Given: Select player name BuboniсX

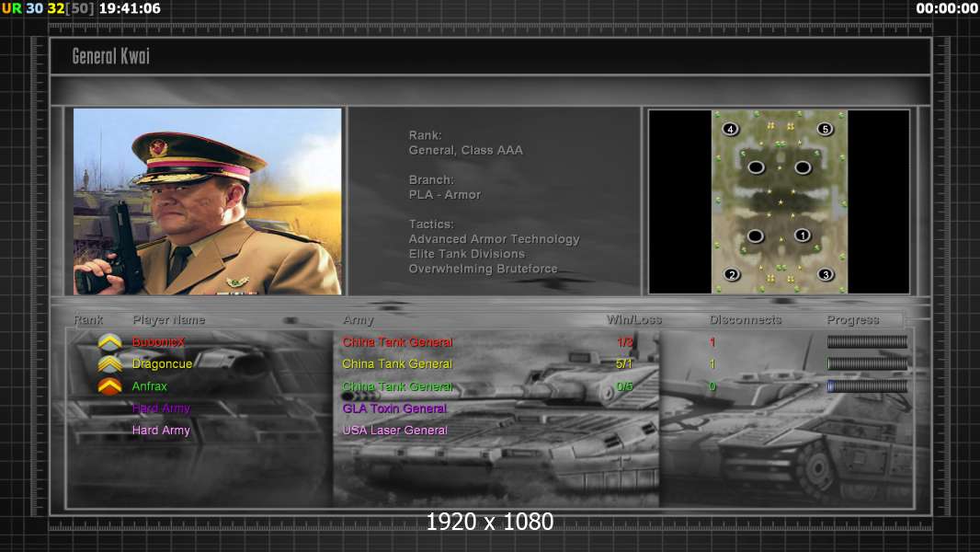Looking at the screenshot, I should [158, 342].
